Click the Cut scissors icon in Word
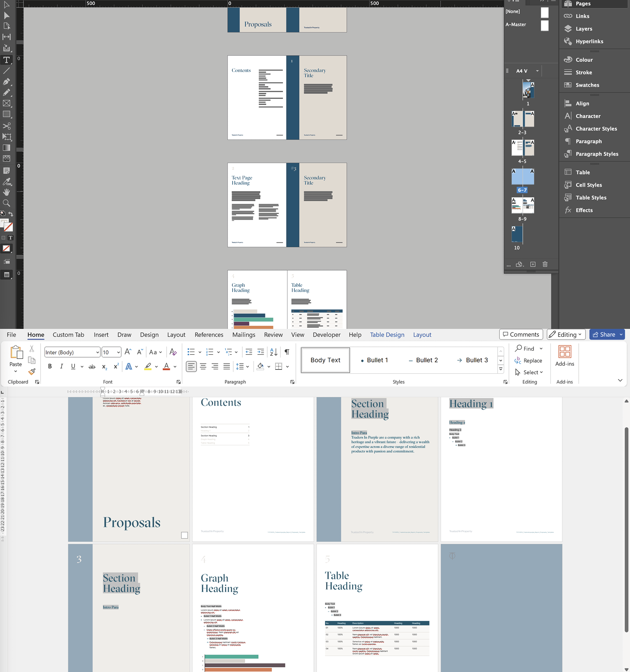 click(32, 349)
